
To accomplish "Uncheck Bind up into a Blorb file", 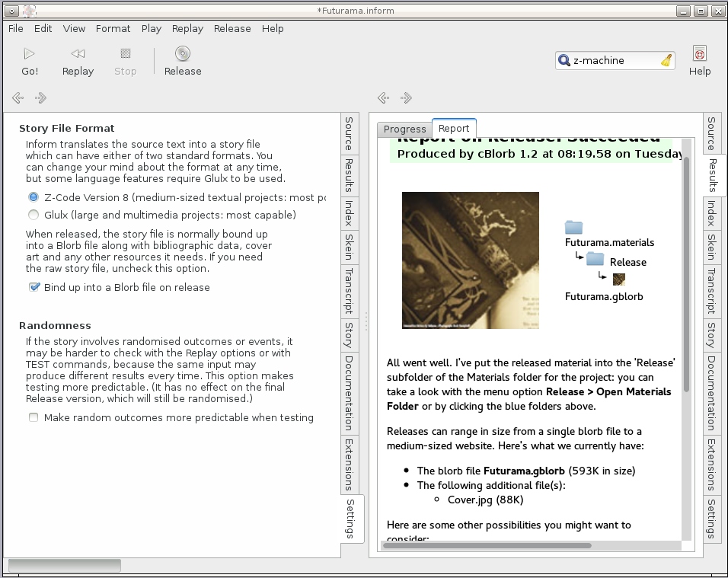I will 34,287.
